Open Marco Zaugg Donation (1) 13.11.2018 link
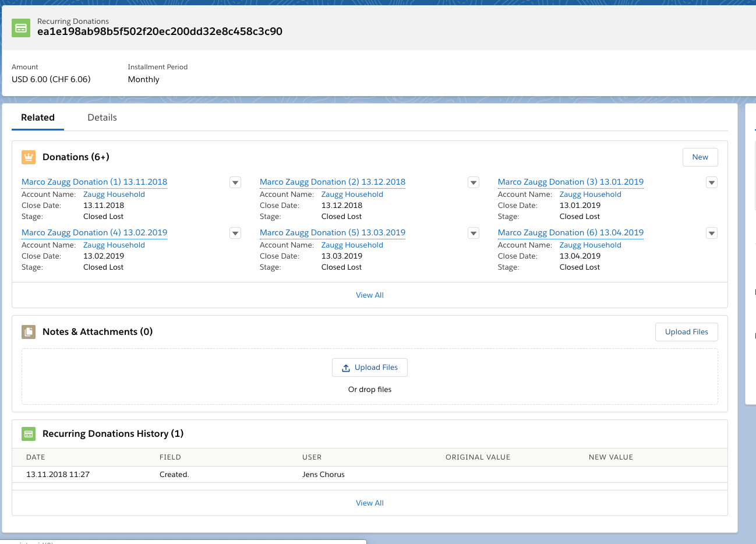Screen dimensions: 756x544 94,182
